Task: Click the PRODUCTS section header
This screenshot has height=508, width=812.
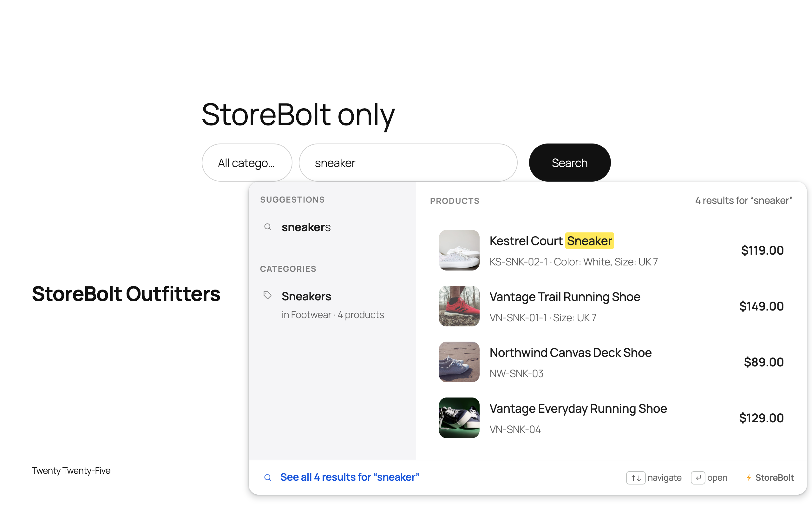Action: [x=455, y=201]
